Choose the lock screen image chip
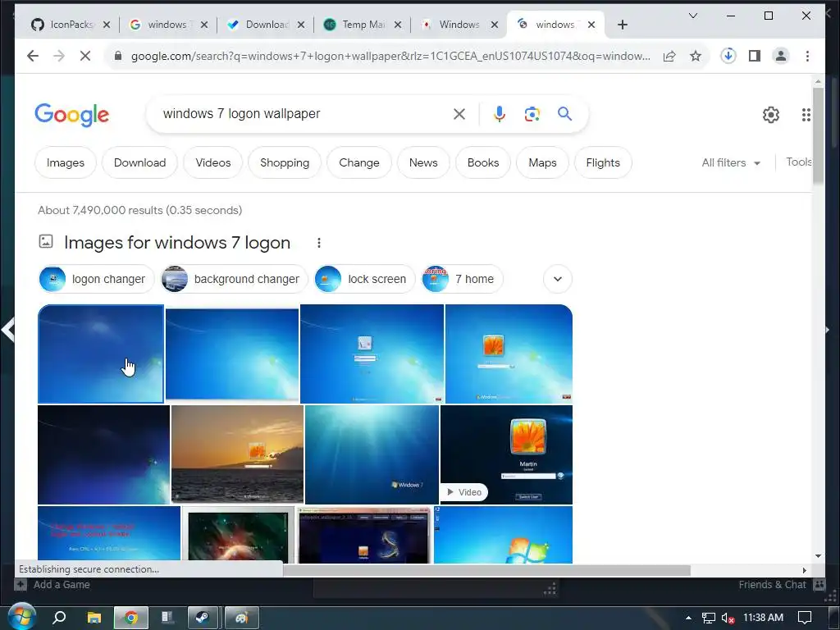 click(x=364, y=279)
